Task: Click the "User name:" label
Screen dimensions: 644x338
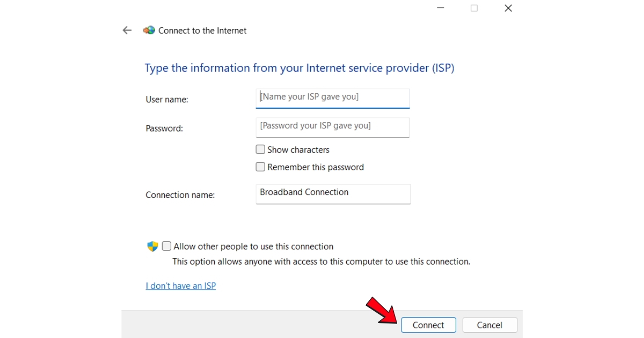Action: (x=167, y=100)
